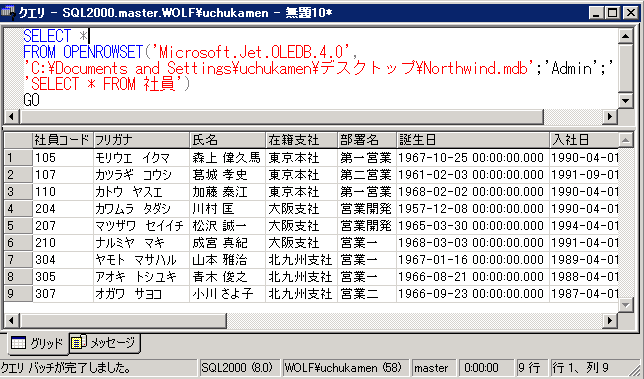Click the GO statement in query editor

coord(31,100)
